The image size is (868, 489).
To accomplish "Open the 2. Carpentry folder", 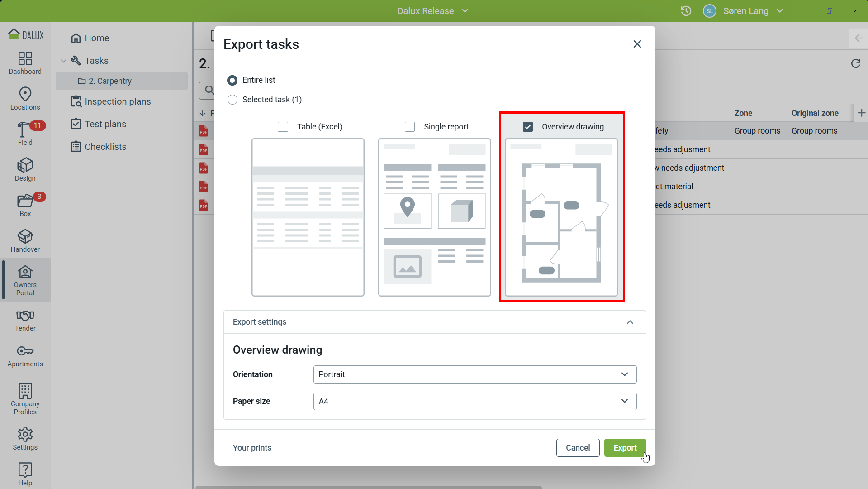I will [x=122, y=81].
